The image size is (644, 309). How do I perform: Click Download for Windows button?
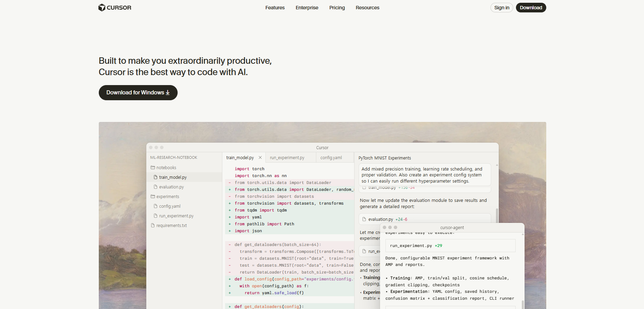click(138, 93)
